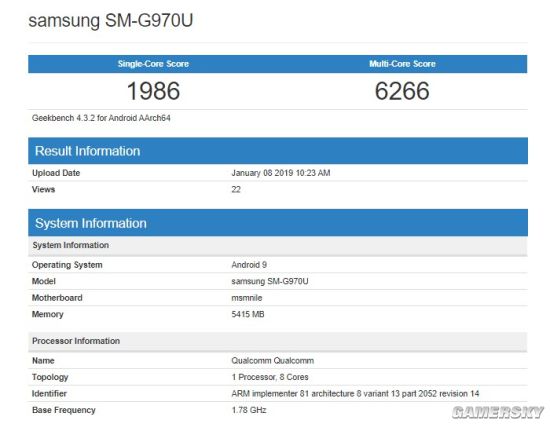Click the multi-core score value 6266
This screenshot has height=424, width=550.
coord(402,91)
